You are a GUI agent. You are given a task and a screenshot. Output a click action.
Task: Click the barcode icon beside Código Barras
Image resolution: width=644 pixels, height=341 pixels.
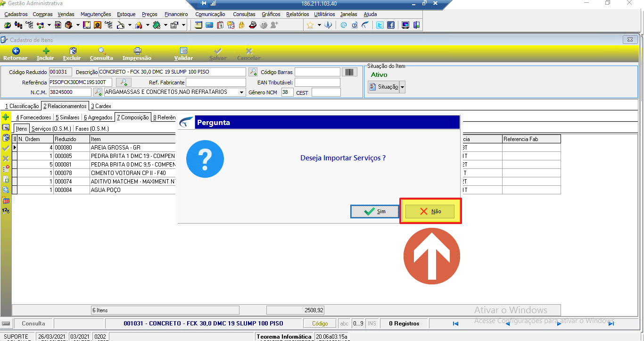click(x=349, y=72)
